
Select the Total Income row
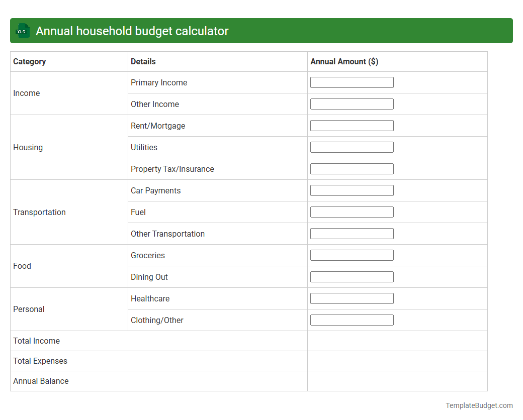(x=36, y=341)
